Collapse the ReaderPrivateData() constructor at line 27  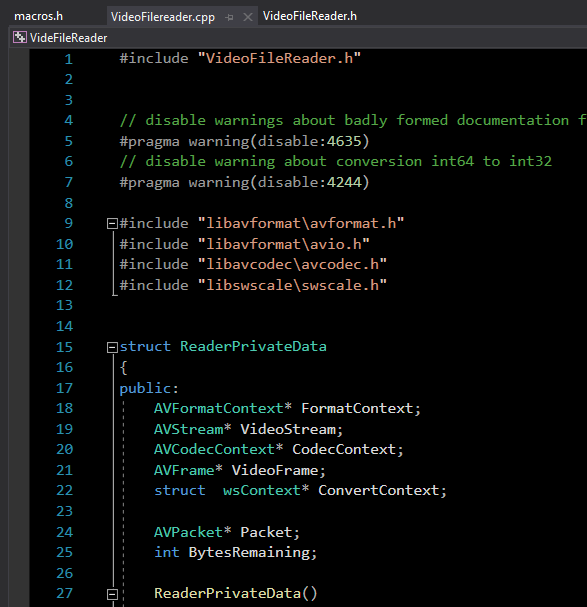pos(112,594)
